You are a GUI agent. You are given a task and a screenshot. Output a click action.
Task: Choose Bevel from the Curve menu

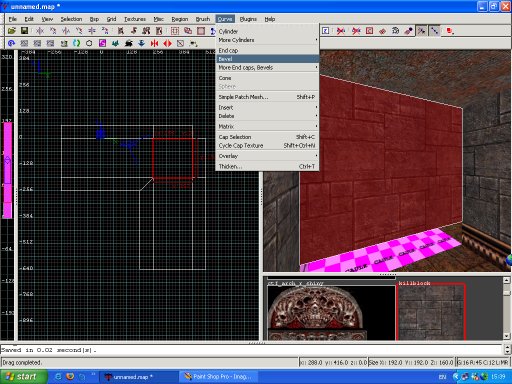(x=267, y=59)
